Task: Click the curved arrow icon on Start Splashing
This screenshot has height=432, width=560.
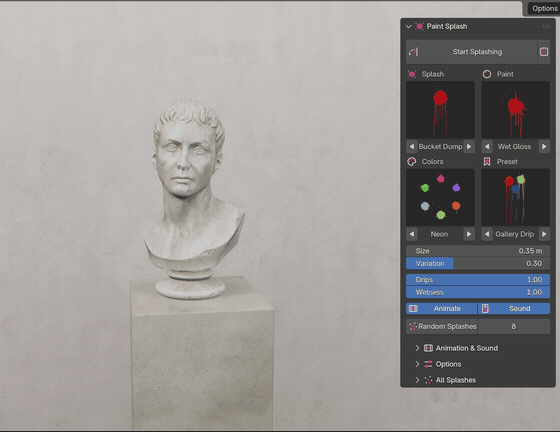Action: 413,52
